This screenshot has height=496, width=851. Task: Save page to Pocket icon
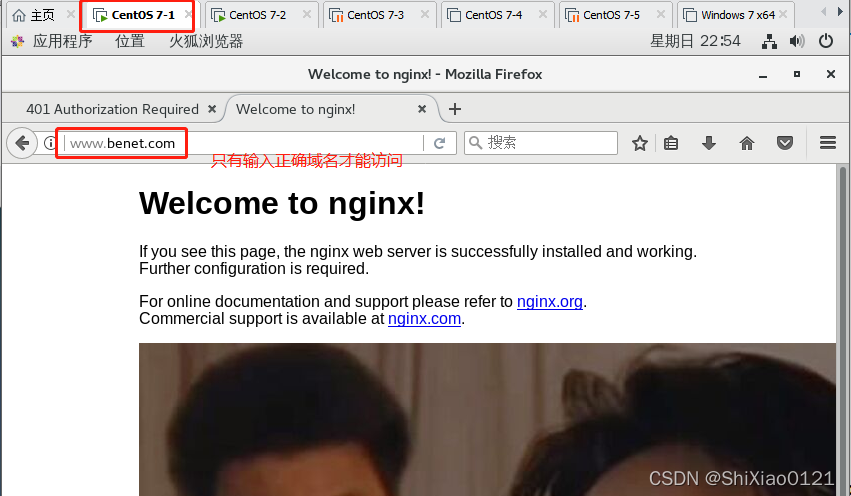click(x=785, y=143)
